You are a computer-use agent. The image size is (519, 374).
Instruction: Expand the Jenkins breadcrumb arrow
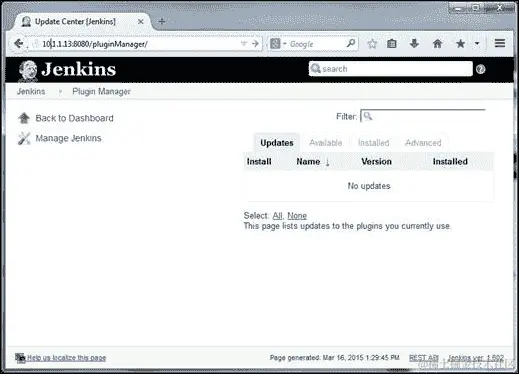coord(60,92)
